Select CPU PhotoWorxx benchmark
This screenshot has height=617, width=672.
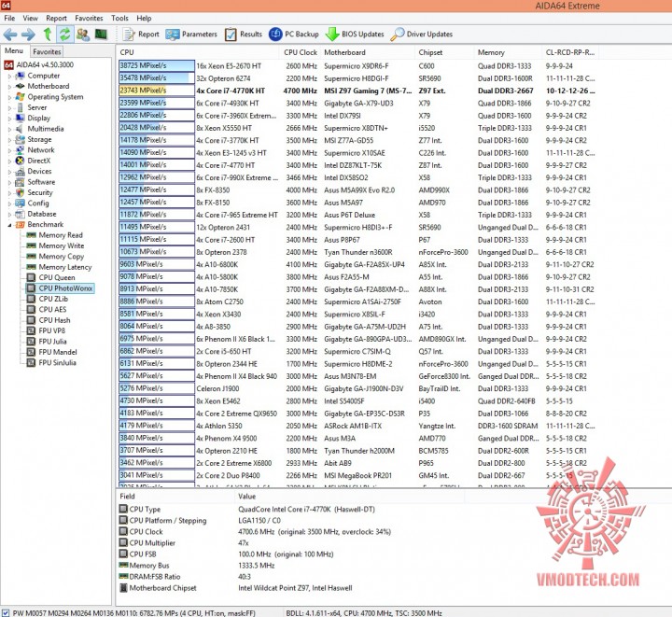tap(60, 288)
